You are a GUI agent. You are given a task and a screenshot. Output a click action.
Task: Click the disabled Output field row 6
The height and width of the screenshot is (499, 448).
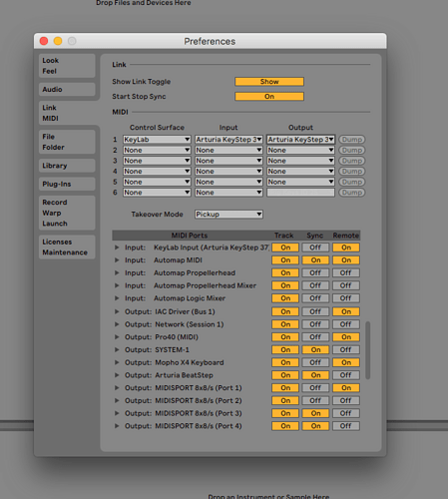tap(300, 193)
